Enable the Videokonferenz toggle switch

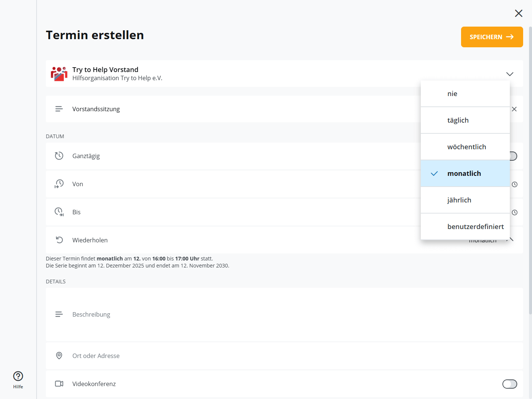[x=509, y=384]
